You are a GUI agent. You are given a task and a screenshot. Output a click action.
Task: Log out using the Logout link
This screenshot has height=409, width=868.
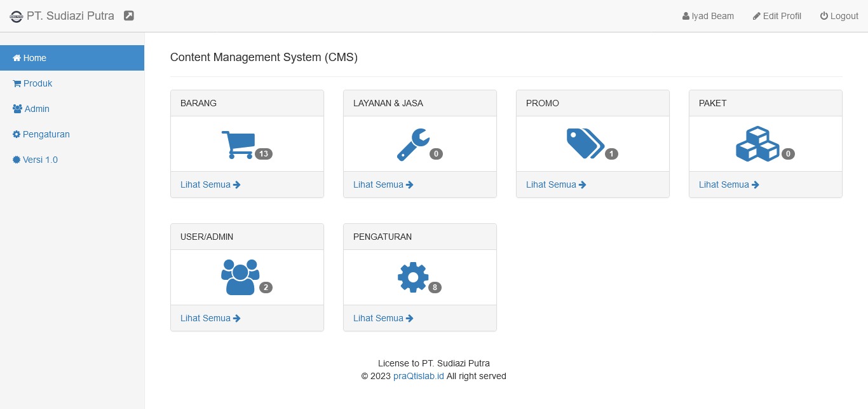[x=839, y=16]
